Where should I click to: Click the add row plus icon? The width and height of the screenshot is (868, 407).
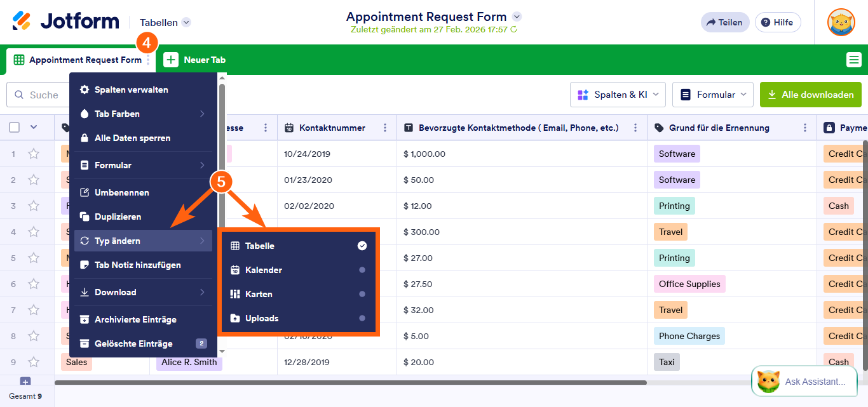(25, 382)
